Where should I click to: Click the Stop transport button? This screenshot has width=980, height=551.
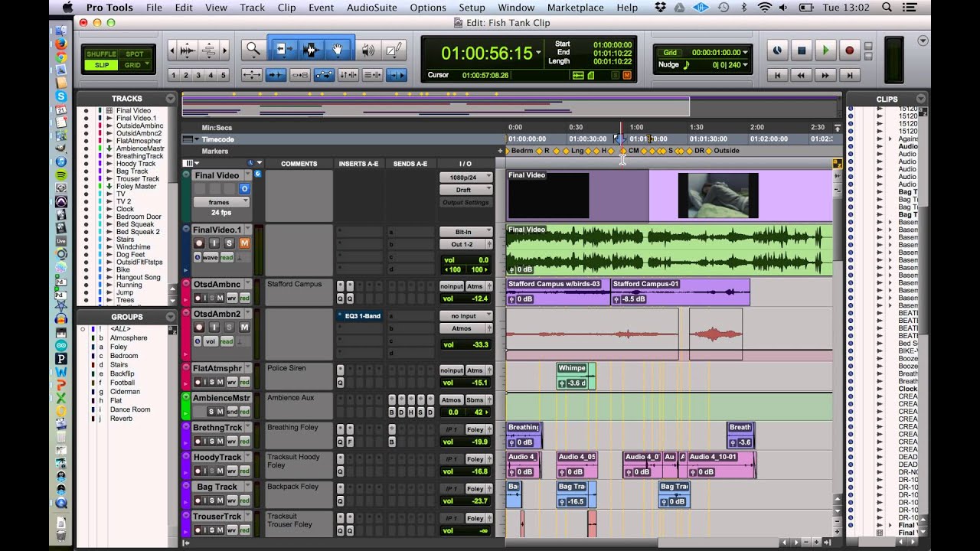click(x=802, y=51)
